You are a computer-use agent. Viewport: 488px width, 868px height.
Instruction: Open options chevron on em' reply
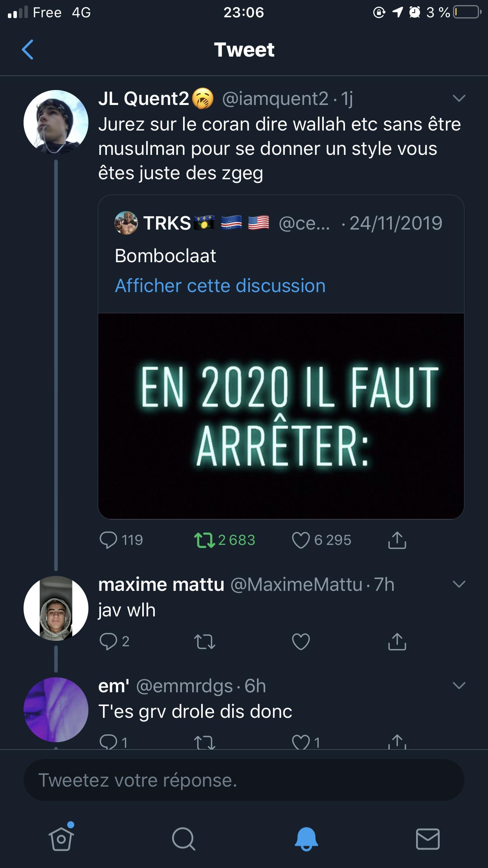tap(459, 686)
